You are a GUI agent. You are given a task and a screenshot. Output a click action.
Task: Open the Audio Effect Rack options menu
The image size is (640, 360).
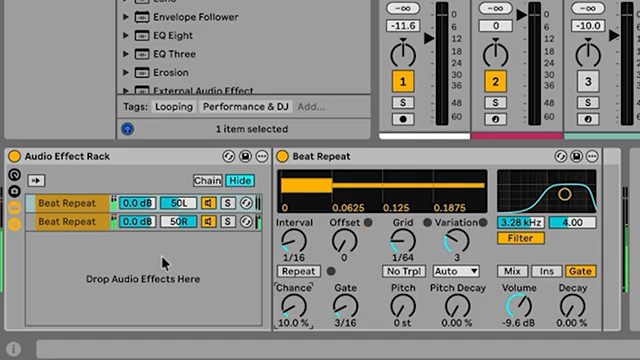pos(262,156)
